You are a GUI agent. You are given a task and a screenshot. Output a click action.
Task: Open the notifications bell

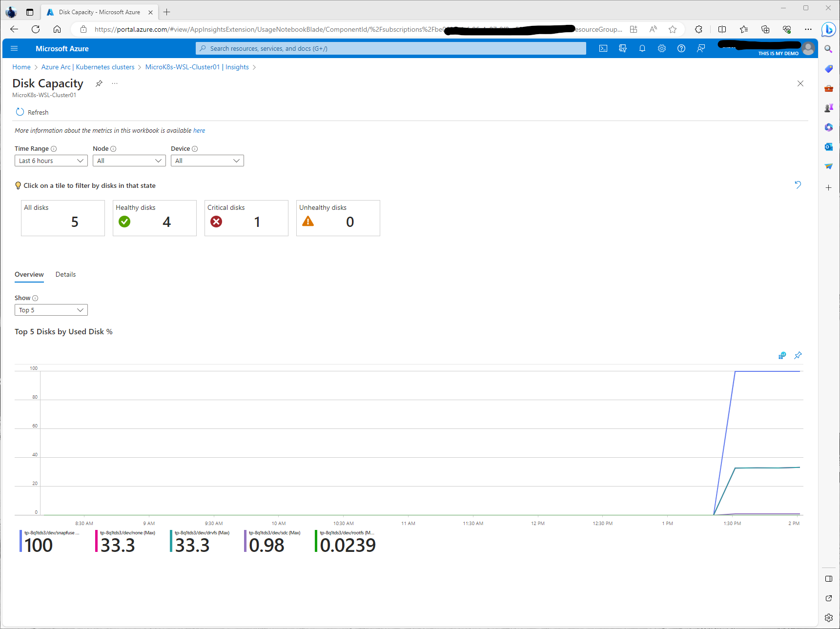point(642,48)
